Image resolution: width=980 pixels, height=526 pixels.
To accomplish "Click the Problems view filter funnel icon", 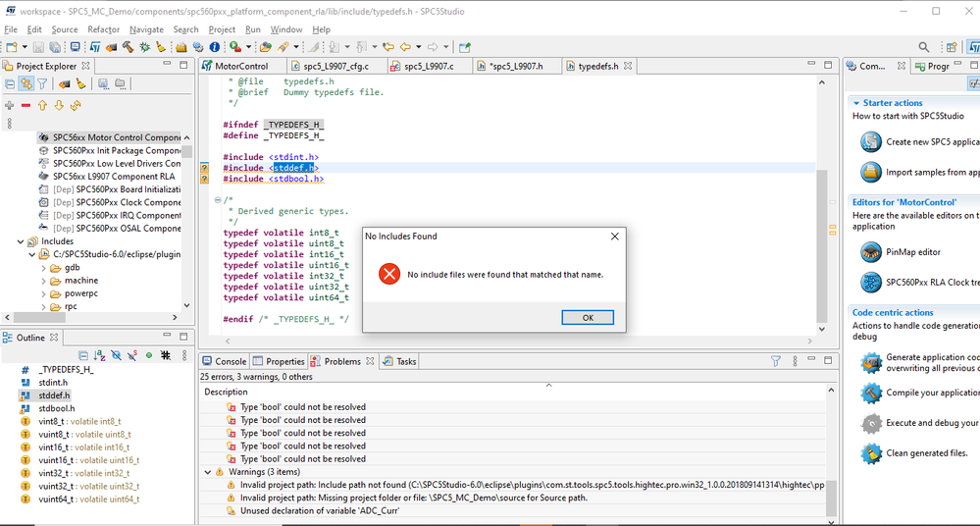I will click(776, 361).
